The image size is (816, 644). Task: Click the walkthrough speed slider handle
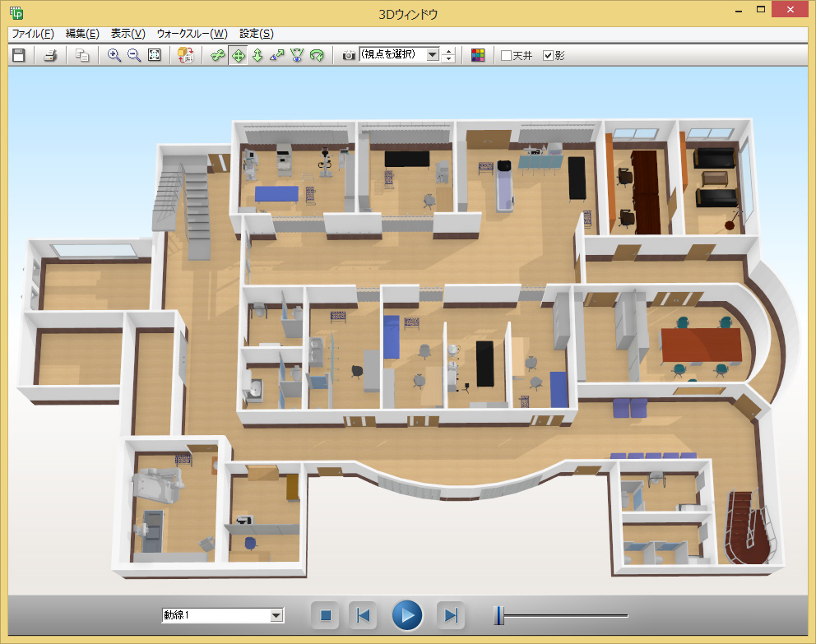tap(498, 614)
